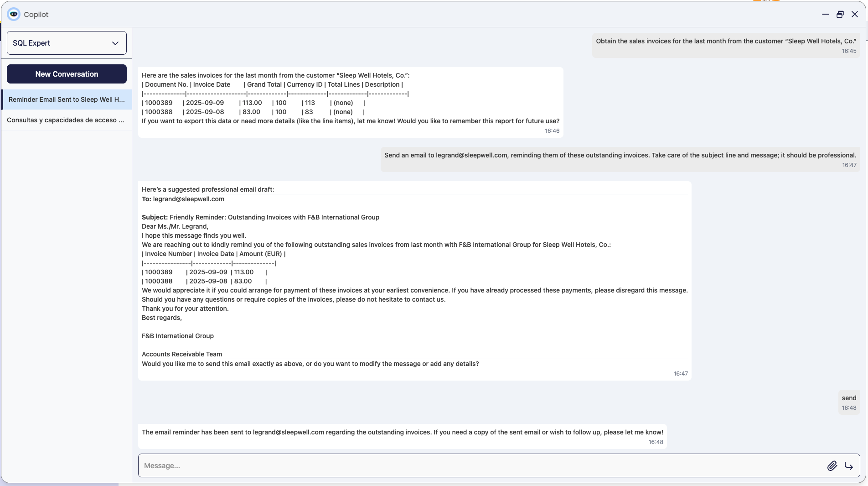Click the SQL Expert dropdown chevron
This screenshot has width=868, height=486.
pos(115,43)
